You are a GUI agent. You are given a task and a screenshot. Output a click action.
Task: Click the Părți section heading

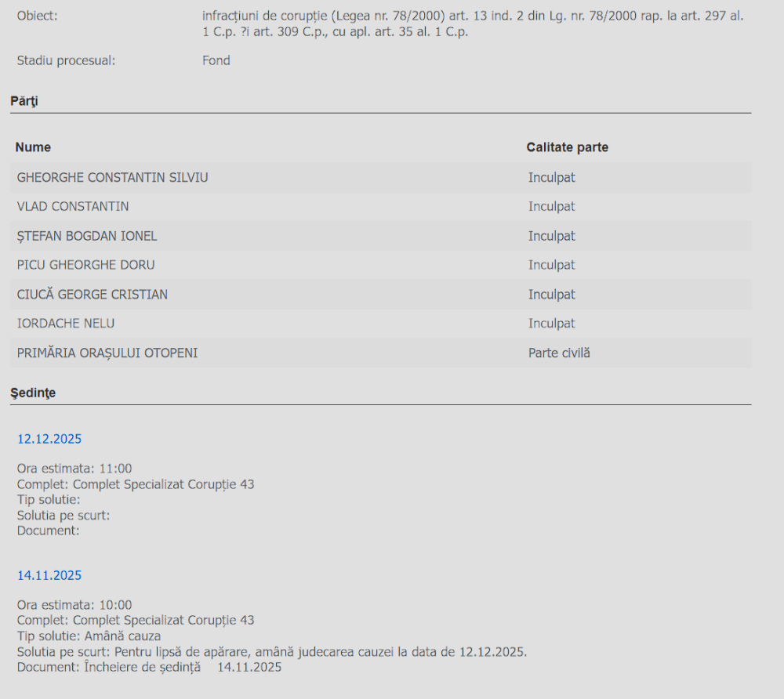pos(24,101)
